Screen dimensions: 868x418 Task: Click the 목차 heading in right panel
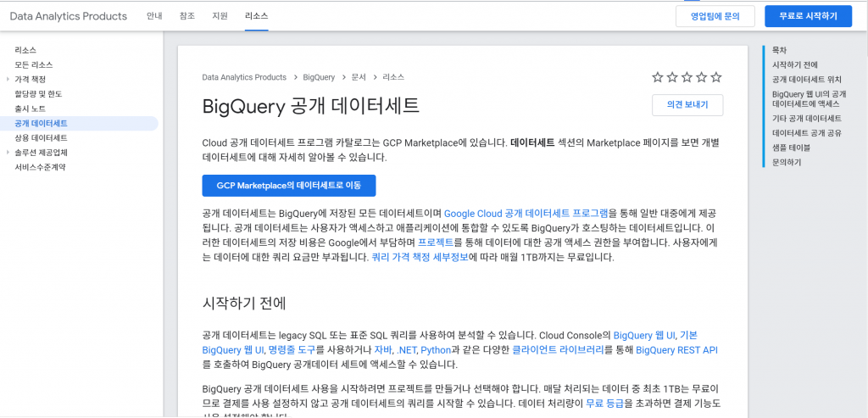point(780,50)
